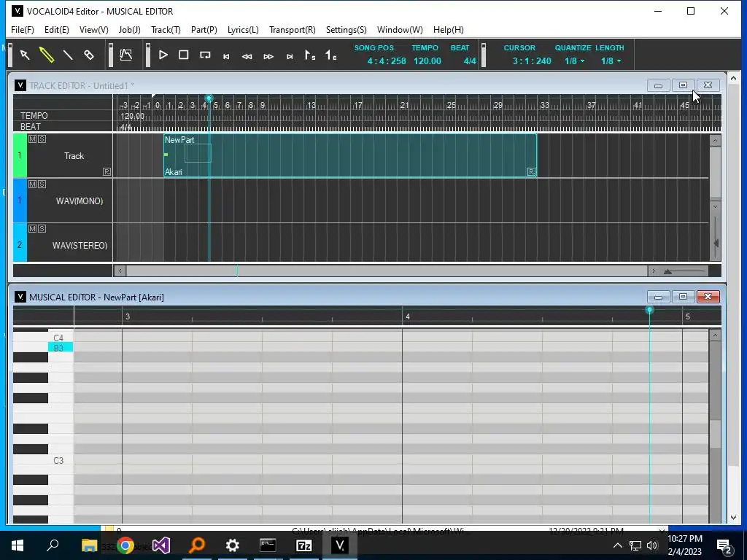Select the vocal Track header name
Viewport: 747px width, 560px height.
(x=74, y=156)
